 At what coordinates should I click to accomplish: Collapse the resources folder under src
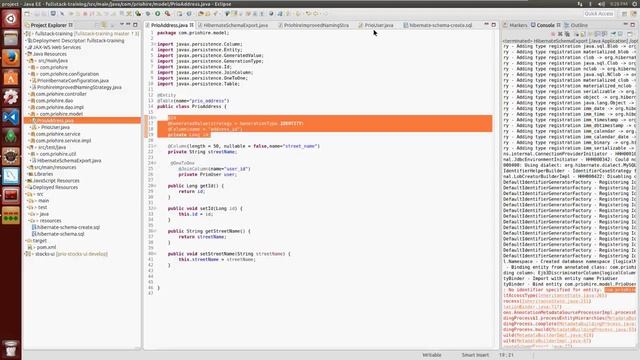(29, 221)
